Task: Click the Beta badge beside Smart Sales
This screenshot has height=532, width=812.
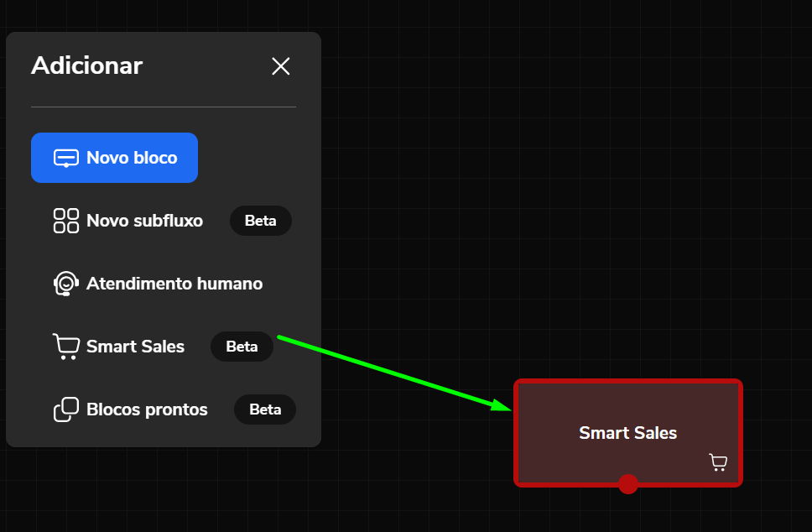Action: pyautogui.click(x=242, y=347)
